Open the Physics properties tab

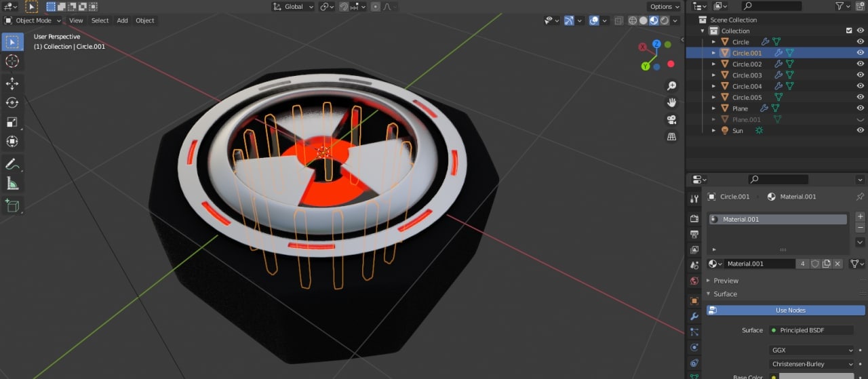[694, 347]
